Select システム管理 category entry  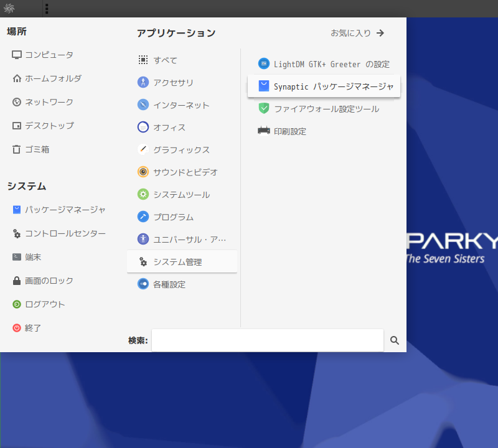182,261
